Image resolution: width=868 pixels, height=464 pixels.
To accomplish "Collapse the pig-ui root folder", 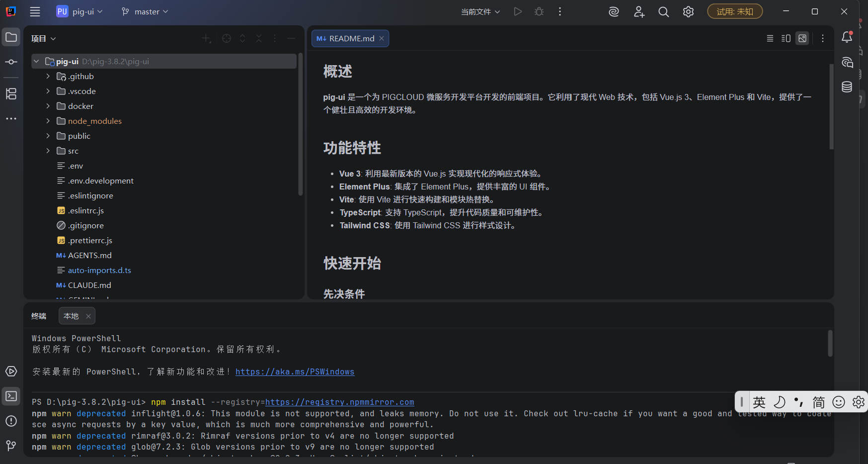I will [36, 61].
